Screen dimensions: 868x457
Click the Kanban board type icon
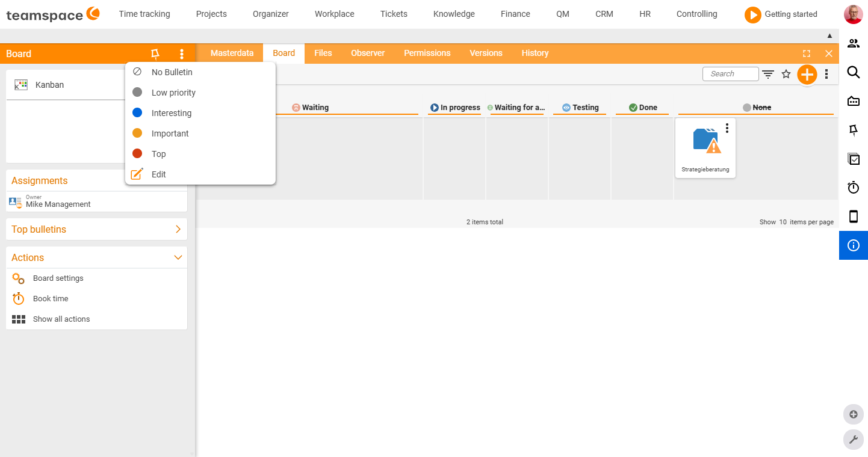21,85
